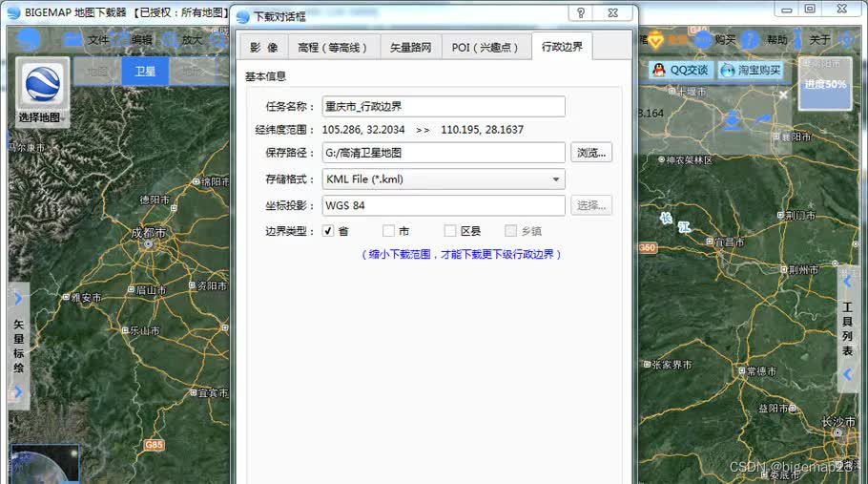Click the 神农架林区 label on map
Image resolution: width=868 pixels, height=484 pixels.
pyautogui.click(x=690, y=160)
